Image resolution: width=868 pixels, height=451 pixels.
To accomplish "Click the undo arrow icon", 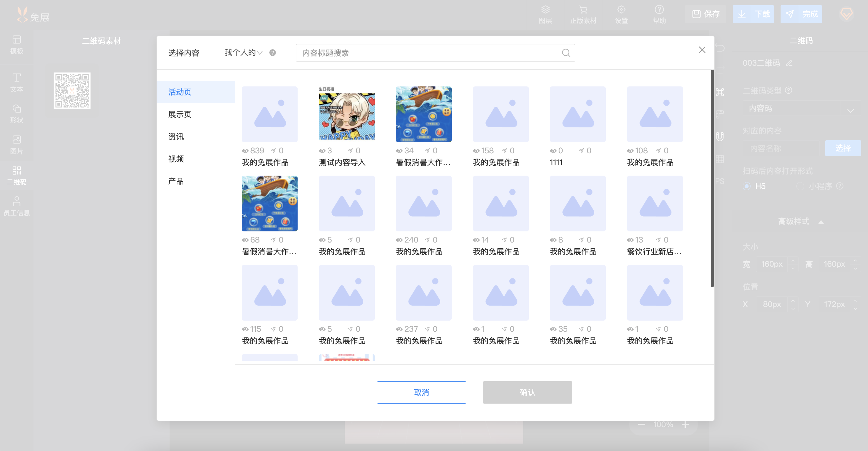I will [720, 48].
